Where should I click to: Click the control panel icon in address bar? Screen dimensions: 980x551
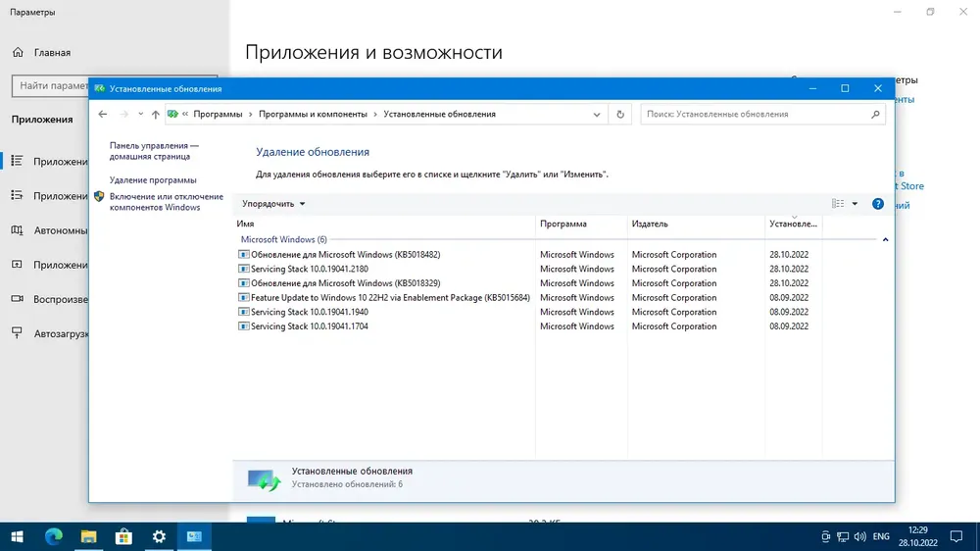point(173,114)
